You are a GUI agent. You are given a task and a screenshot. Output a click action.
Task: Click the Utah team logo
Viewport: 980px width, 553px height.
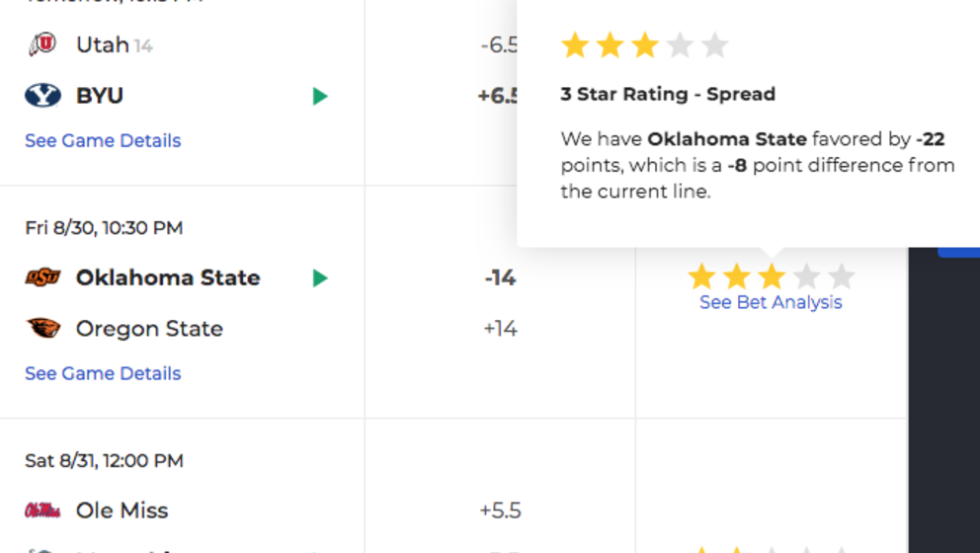42,44
